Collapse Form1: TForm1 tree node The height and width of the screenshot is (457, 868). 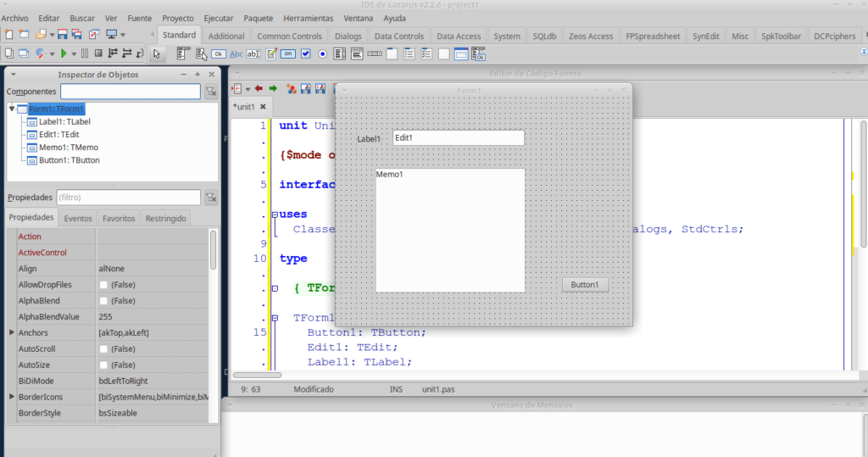click(12, 109)
